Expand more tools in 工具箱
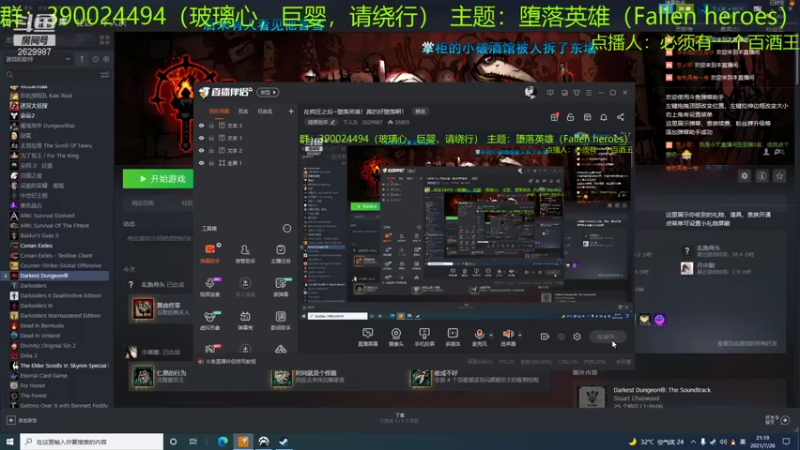This screenshot has width=800, height=450. tap(287, 229)
